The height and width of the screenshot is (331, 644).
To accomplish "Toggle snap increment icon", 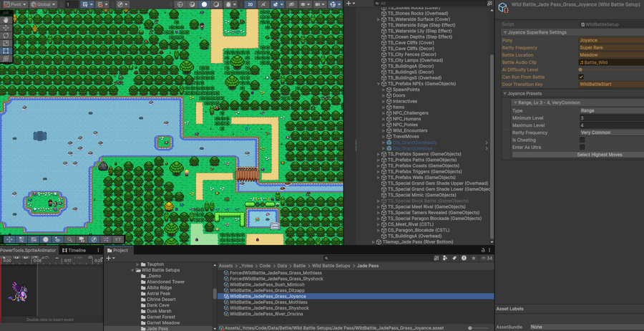I will click(100, 4).
